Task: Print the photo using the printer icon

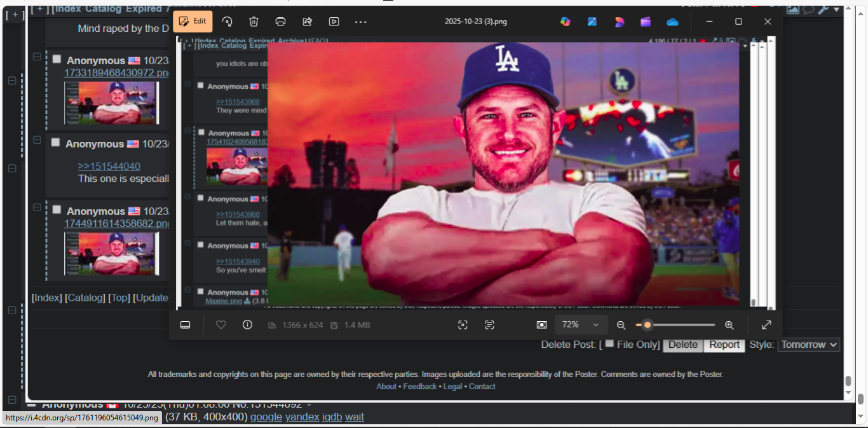Action: (280, 22)
